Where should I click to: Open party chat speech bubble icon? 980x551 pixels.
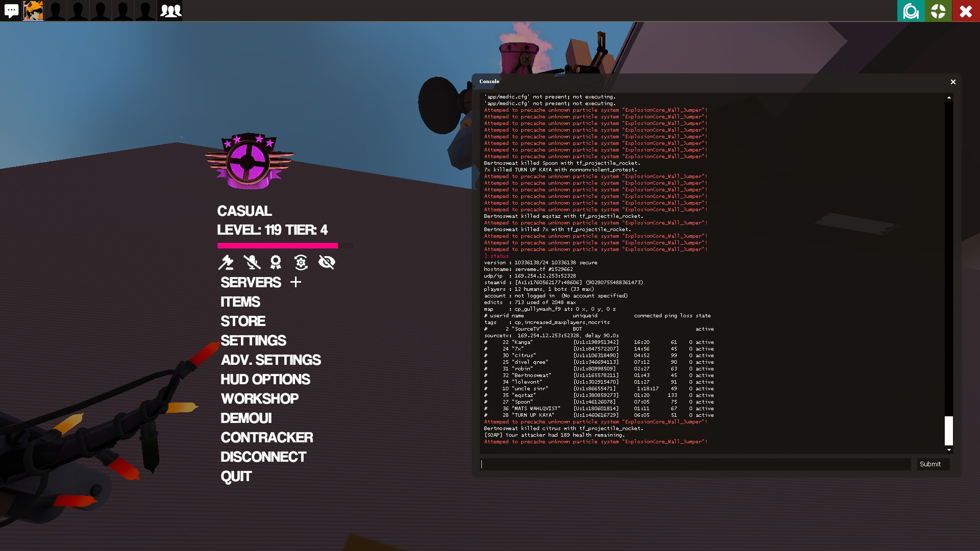11,11
